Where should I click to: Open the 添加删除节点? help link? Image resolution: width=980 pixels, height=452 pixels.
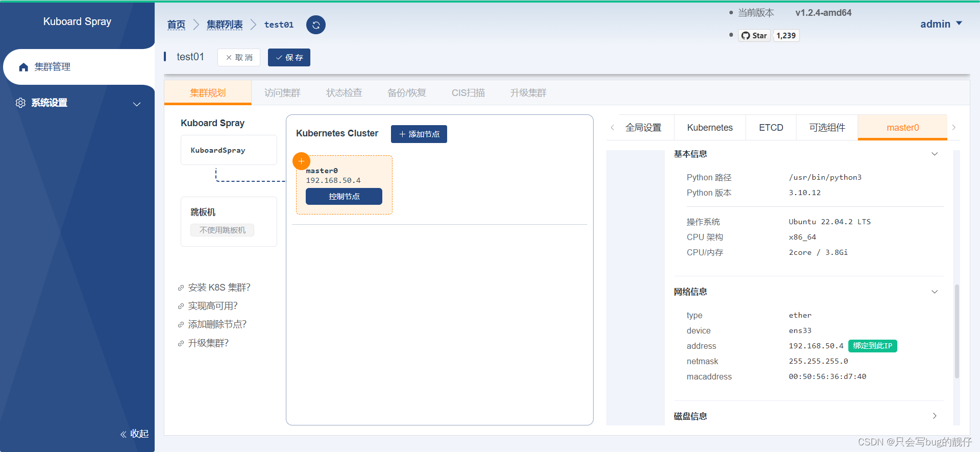point(217,324)
